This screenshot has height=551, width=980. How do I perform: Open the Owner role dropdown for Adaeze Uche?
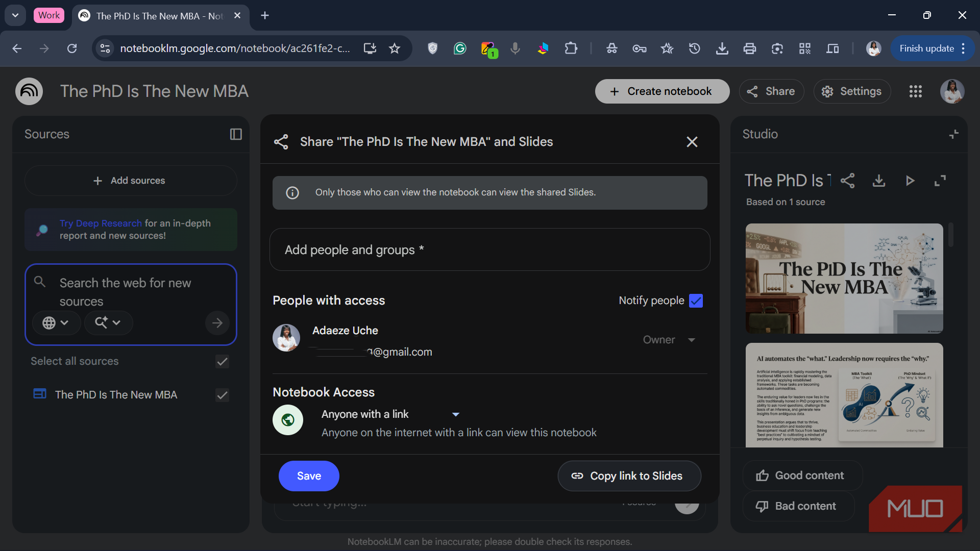[669, 340]
